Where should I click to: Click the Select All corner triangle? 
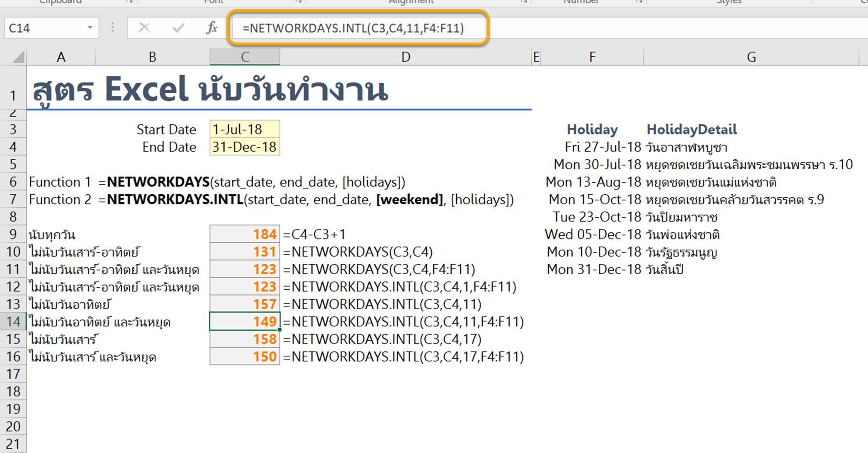coord(18,57)
